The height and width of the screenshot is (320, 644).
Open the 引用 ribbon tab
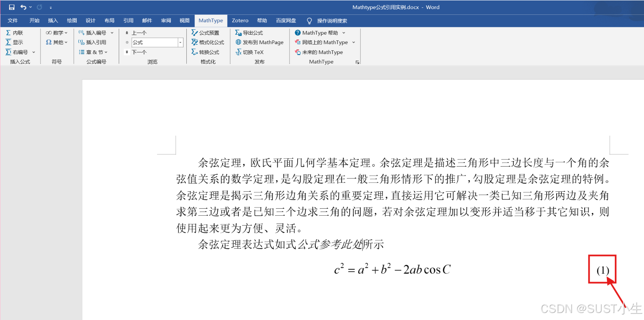coord(128,20)
